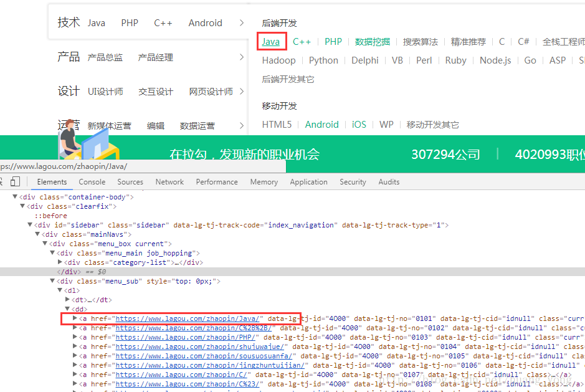The height and width of the screenshot is (392, 585).
Task: Open the Node.js job link
Action: pyautogui.click(x=495, y=60)
